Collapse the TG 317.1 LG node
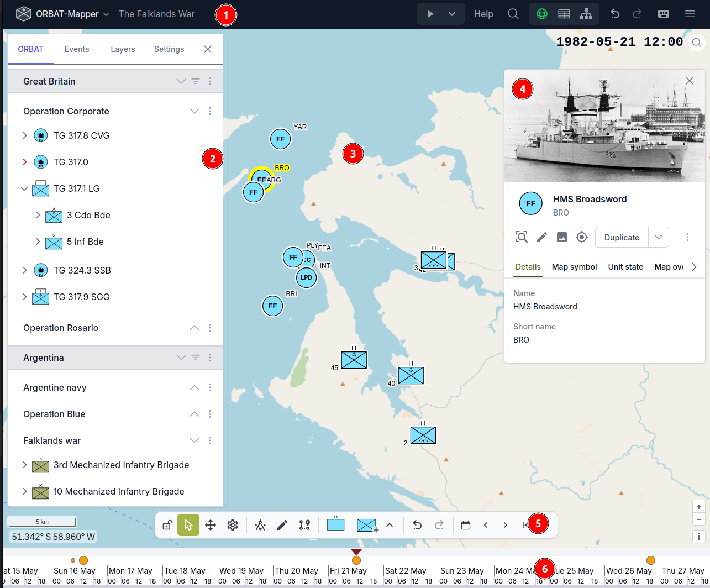This screenshot has height=588, width=710. click(24, 188)
